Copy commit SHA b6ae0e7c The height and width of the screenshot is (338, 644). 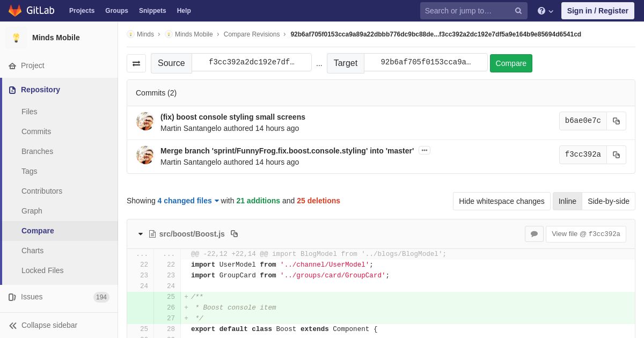616,121
